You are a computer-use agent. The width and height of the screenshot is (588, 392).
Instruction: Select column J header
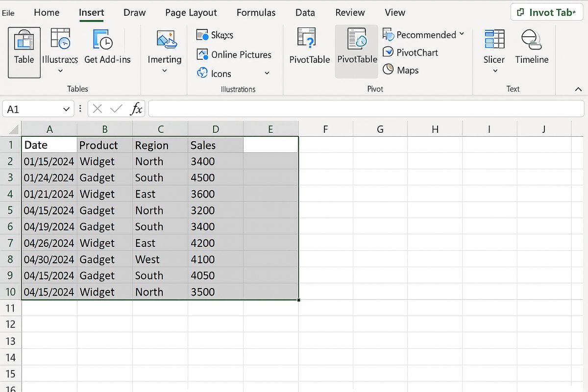click(544, 129)
